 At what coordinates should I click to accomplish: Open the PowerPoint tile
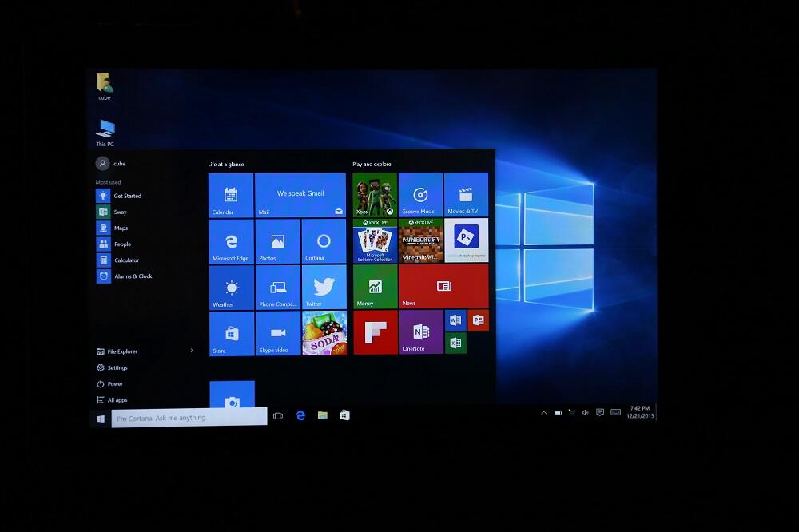tap(479, 320)
